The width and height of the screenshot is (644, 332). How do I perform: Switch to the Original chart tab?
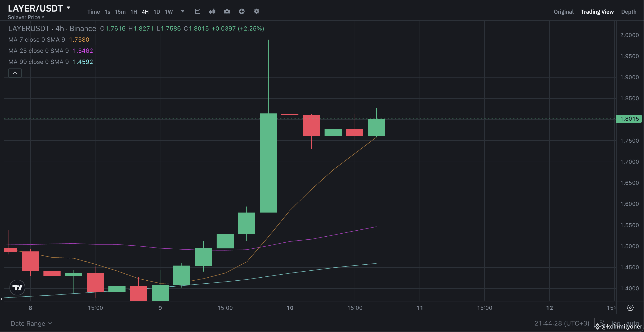tap(563, 12)
